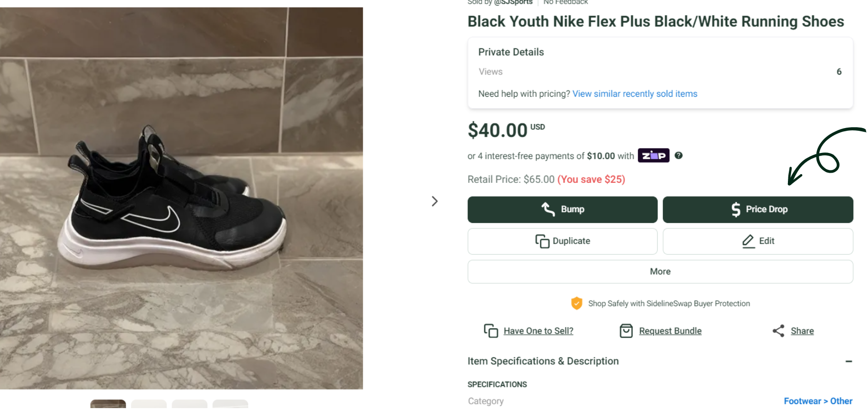Click the share icon
Viewport: 868px width, 409px height.
click(x=778, y=331)
